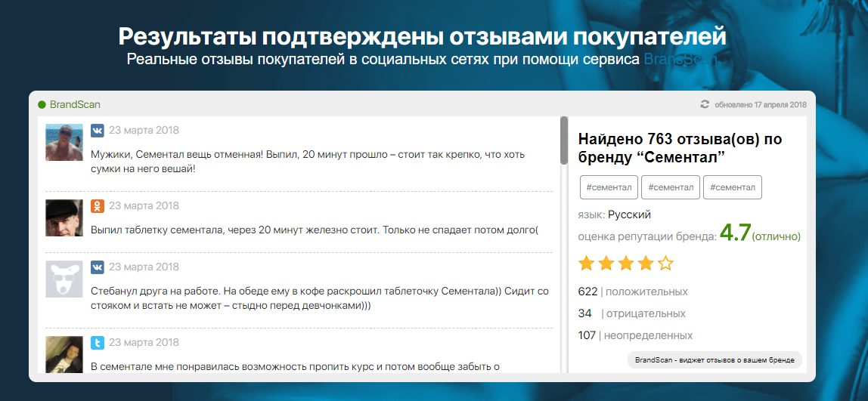Click the reviews list scrollbar thumb
Screen dimensions: 868x401
tap(564, 140)
